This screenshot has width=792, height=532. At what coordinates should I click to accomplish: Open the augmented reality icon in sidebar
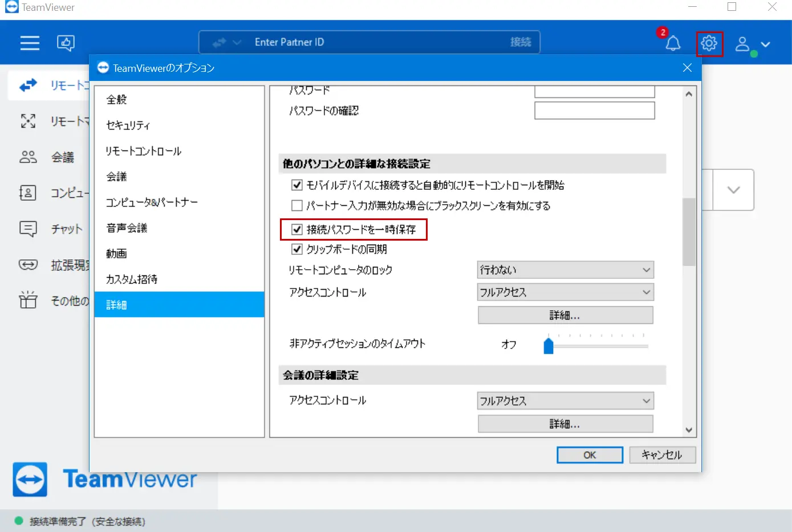28,265
